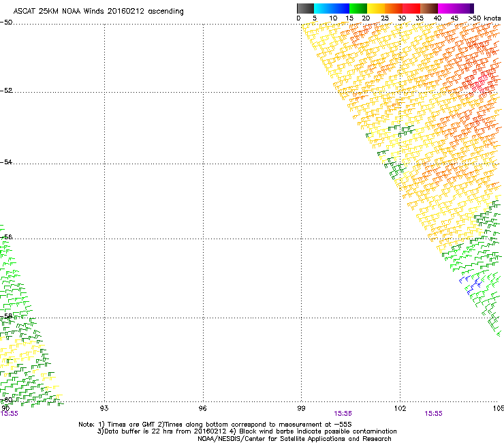Image resolution: width=504 pixels, height=443 pixels.
Task: Click the -56 latitude axis label
Action: click(x=6, y=236)
